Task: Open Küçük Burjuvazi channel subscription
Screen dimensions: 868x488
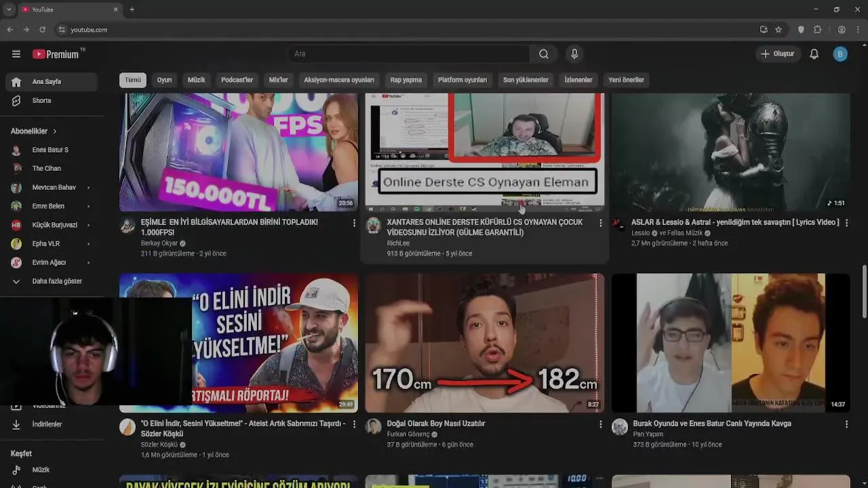Action: (x=52, y=225)
